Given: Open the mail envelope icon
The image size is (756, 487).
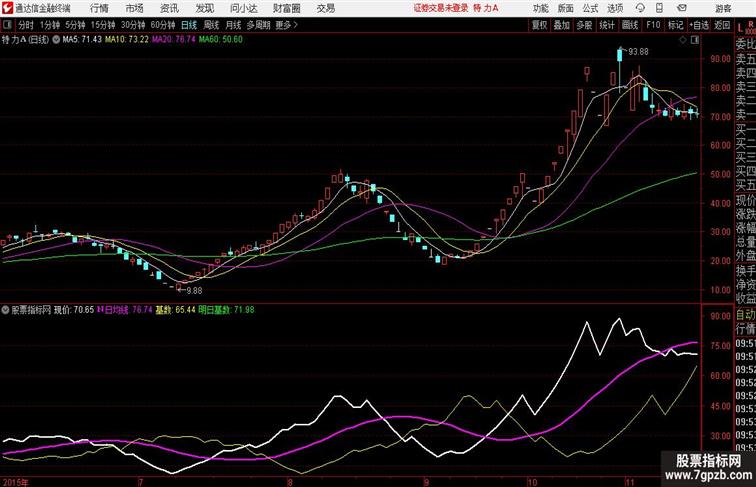Looking at the screenshot, I should coord(682,8).
